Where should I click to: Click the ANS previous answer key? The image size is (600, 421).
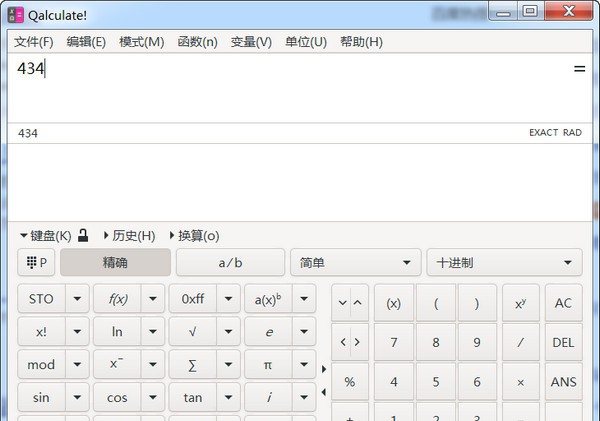pyautogui.click(x=564, y=382)
